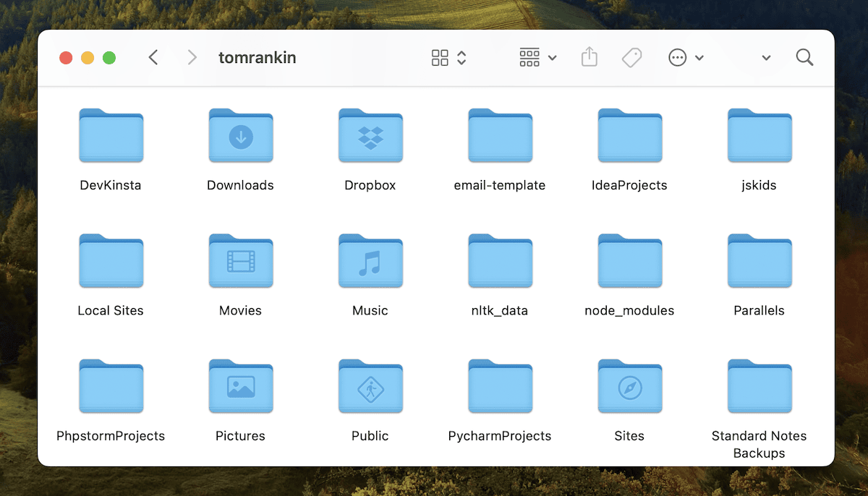Open the icon view switcher dropdown
Viewport: 868px width, 496px height.
448,58
